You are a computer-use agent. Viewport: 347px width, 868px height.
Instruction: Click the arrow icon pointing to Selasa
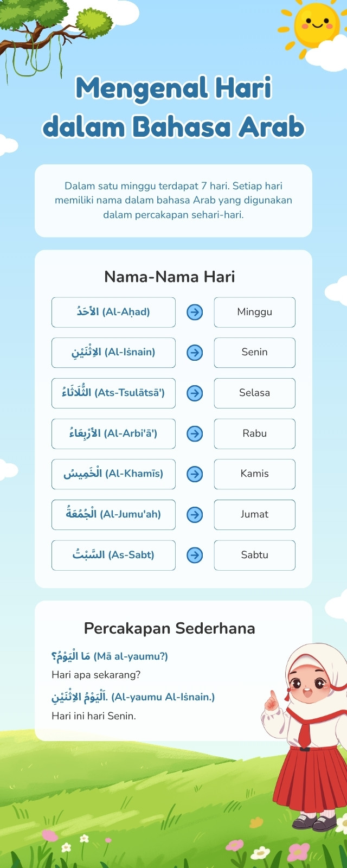195,393
